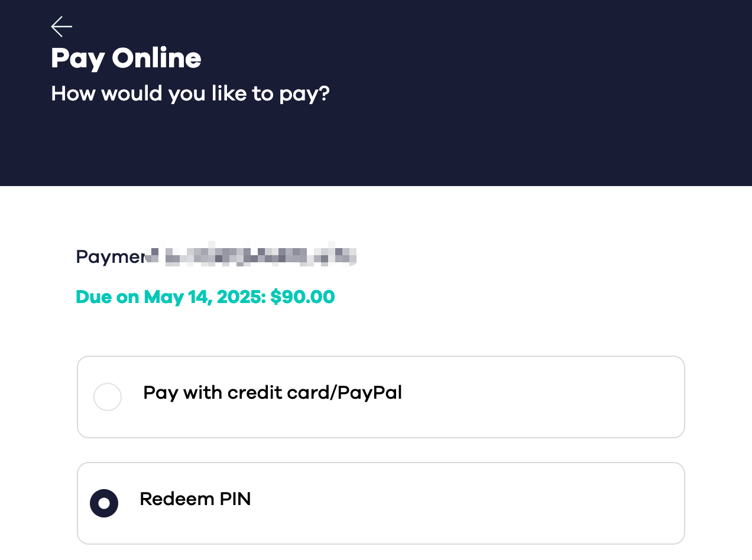Click the "Redeem PIN" label text
The width and height of the screenshot is (752, 560).
pyautogui.click(x=195, y=499)
